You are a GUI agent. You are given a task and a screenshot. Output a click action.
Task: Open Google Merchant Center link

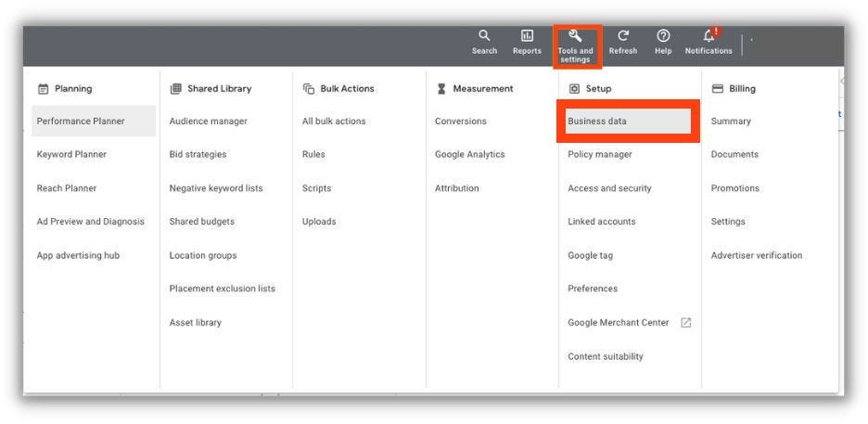pos(619,323)
